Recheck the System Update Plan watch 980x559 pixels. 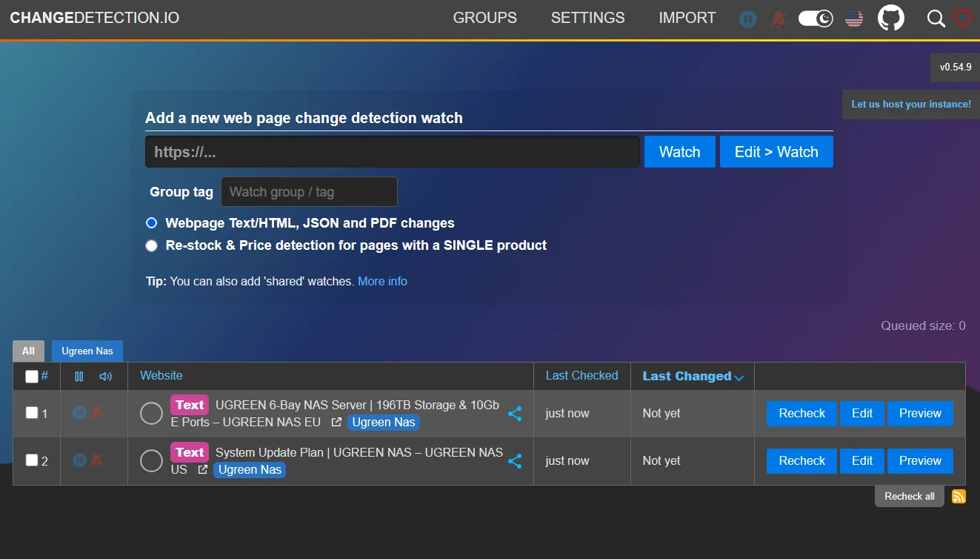pyautogui.click(x=801, y=461)
